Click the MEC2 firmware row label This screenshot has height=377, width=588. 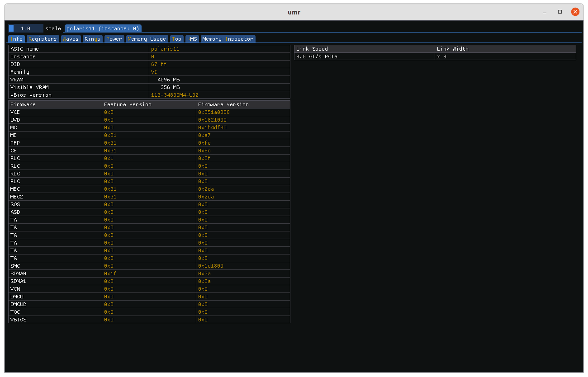pos(17,197)
